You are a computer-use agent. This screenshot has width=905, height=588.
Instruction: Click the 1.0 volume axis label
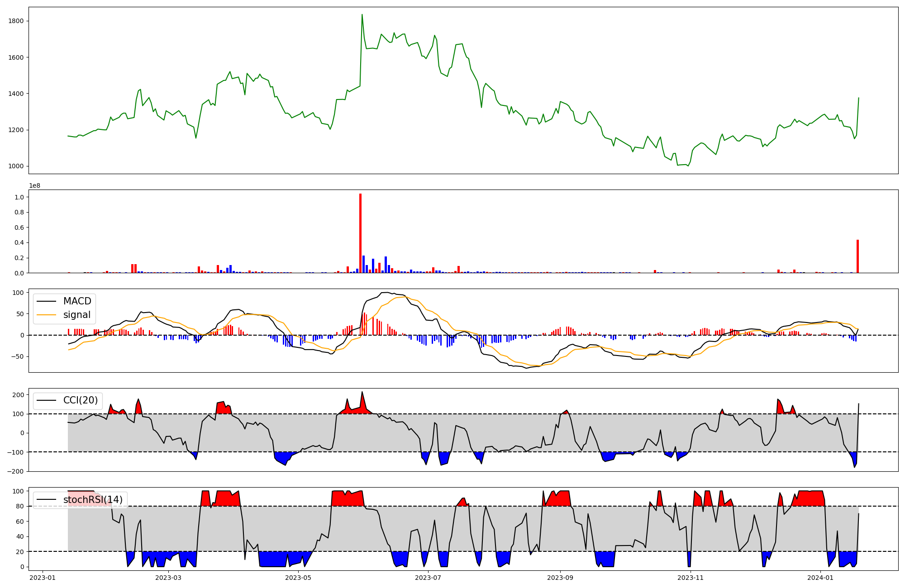(19, 197)
